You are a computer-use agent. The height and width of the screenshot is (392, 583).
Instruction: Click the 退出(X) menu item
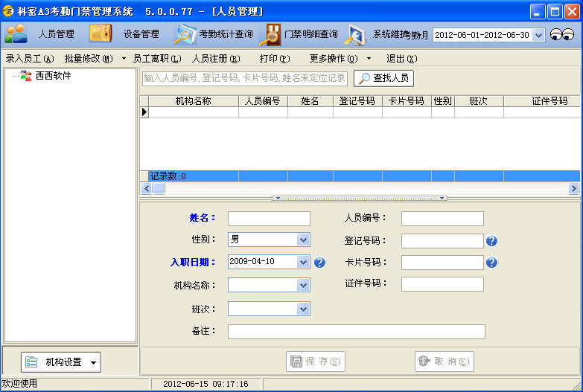tap(401, 59)
